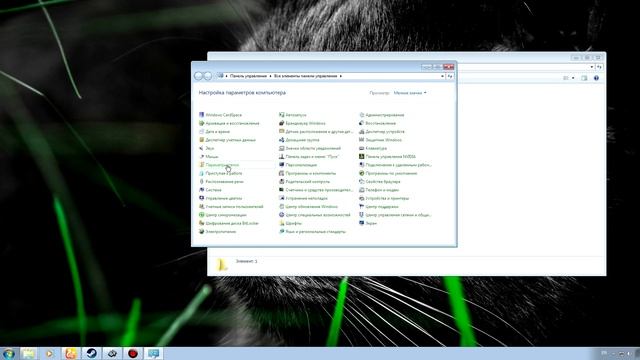This screenshot has width=640, height=360.
Task: Open red record app on taskbar
Action: click(133, 353)
